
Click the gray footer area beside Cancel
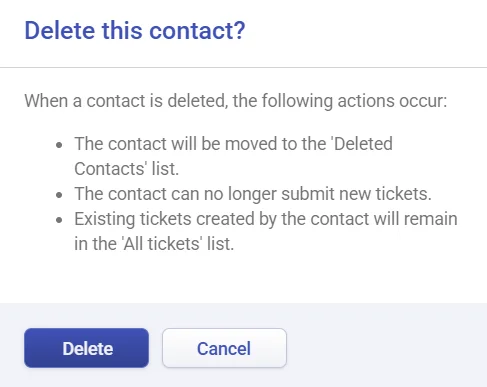pos(387,348)
